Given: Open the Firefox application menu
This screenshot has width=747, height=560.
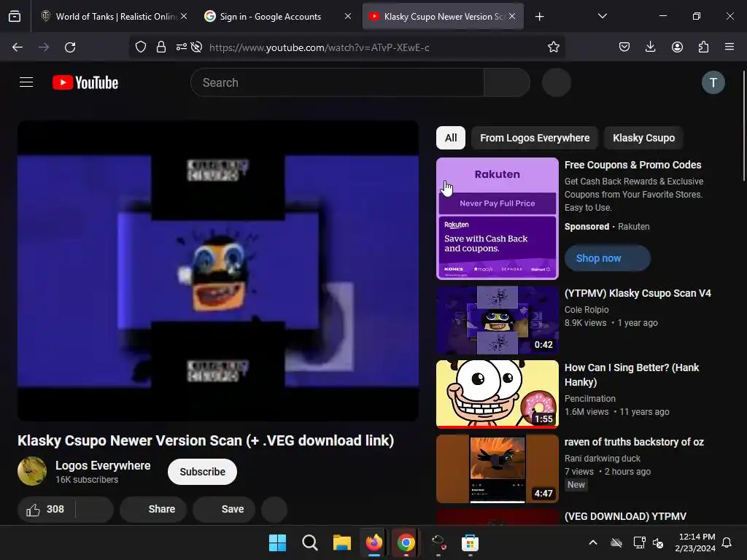Looking at the screenshot, I should 729,47.
